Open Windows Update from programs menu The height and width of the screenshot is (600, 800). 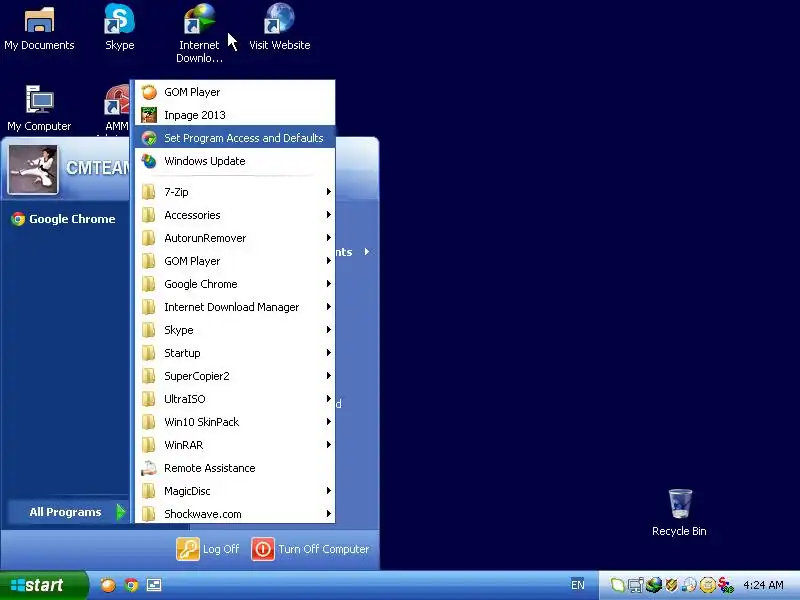tap(235, 161)
